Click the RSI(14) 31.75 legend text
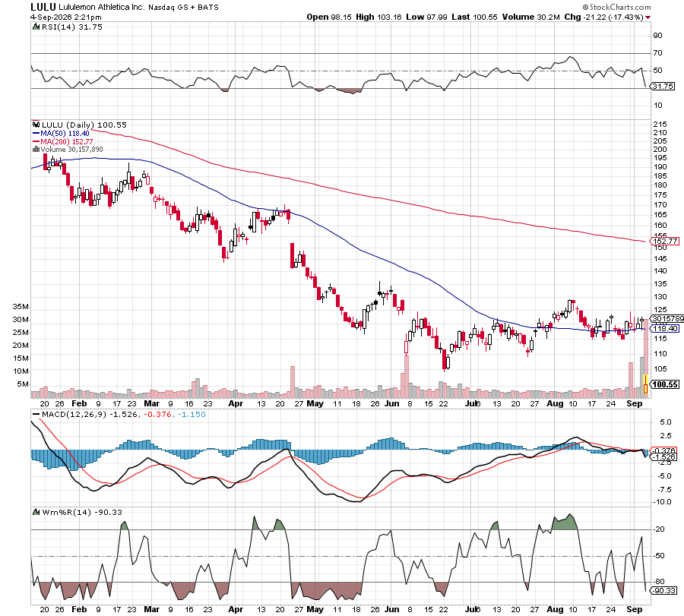Image resolution: width=684 pixels, height=616 pixels. (x=72, y=27)
